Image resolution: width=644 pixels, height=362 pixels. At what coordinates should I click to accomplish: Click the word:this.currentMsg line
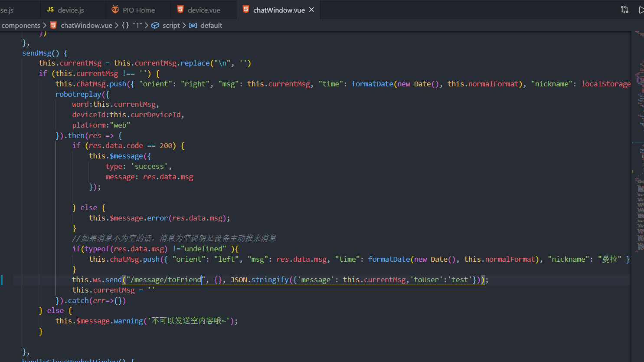click(x=115, y=104)
